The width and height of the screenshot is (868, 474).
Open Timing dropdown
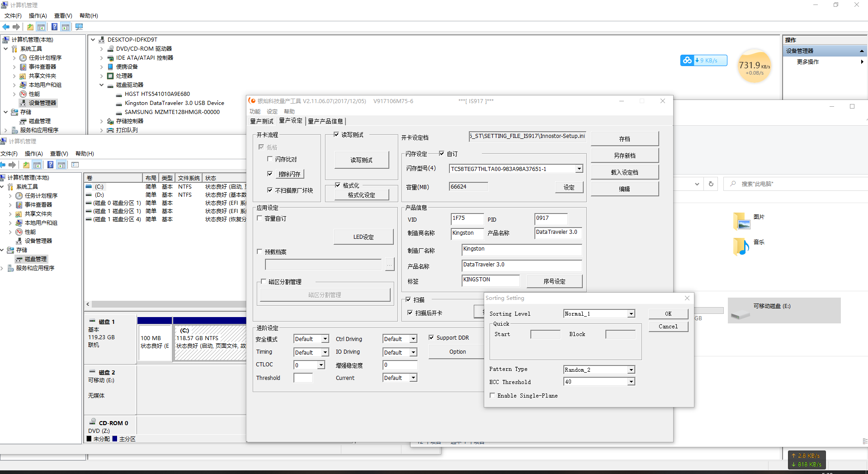click(325, 352)
